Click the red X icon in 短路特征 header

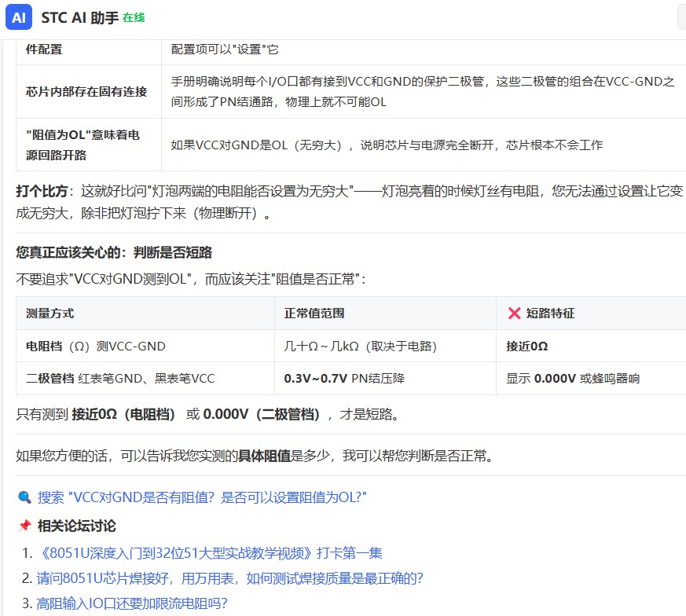[514, 313]
